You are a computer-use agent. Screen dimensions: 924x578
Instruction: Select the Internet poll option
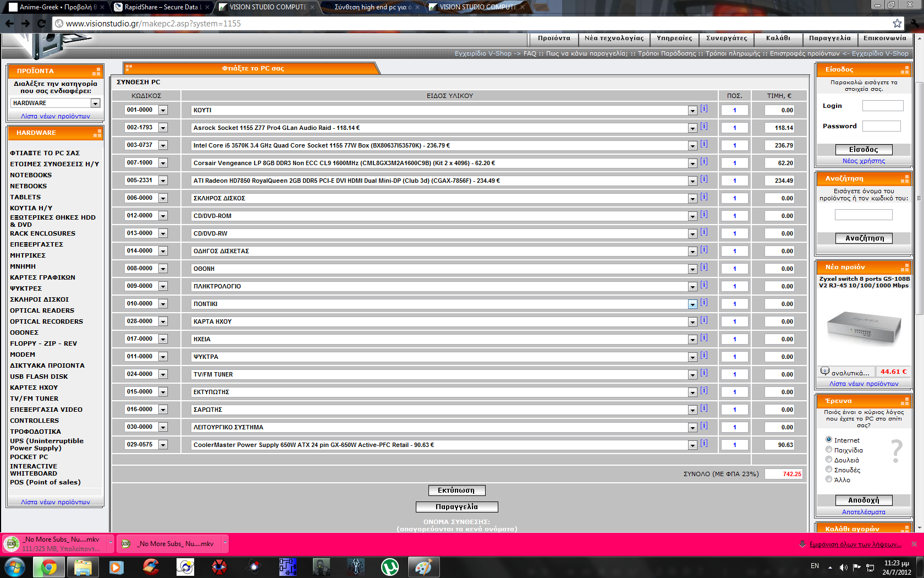pyautogui.click(x=829, y=439)
